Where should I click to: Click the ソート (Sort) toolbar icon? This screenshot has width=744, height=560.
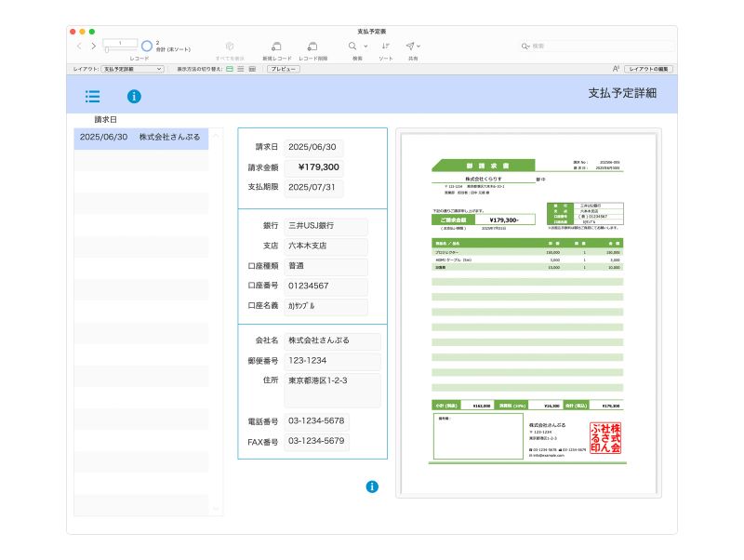coord(385,47)
